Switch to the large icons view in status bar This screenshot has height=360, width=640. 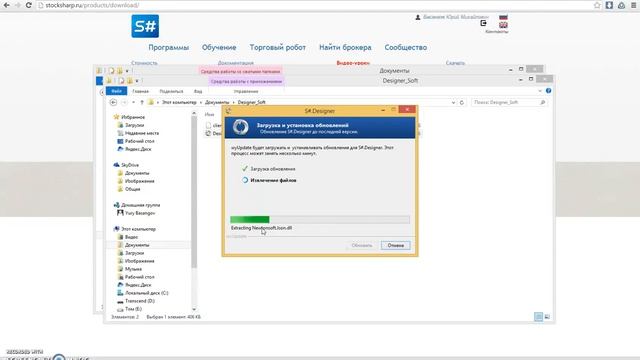tap(547, 317)
